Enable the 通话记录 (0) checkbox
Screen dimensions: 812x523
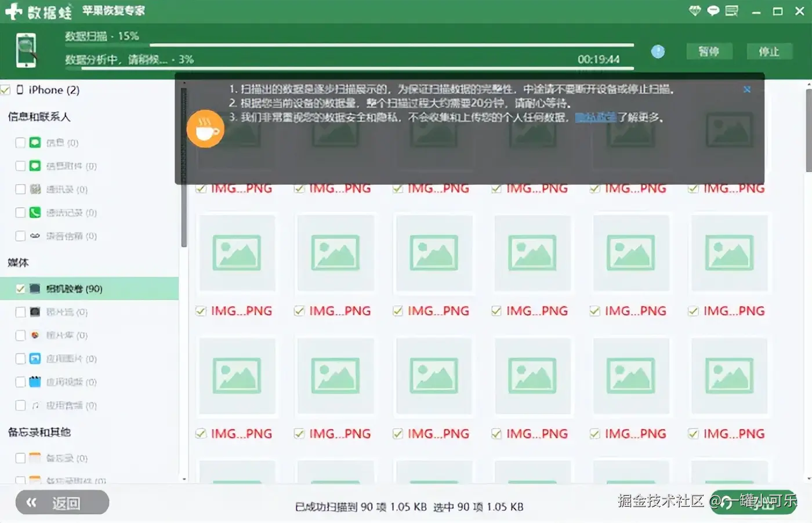pos(20,213)
